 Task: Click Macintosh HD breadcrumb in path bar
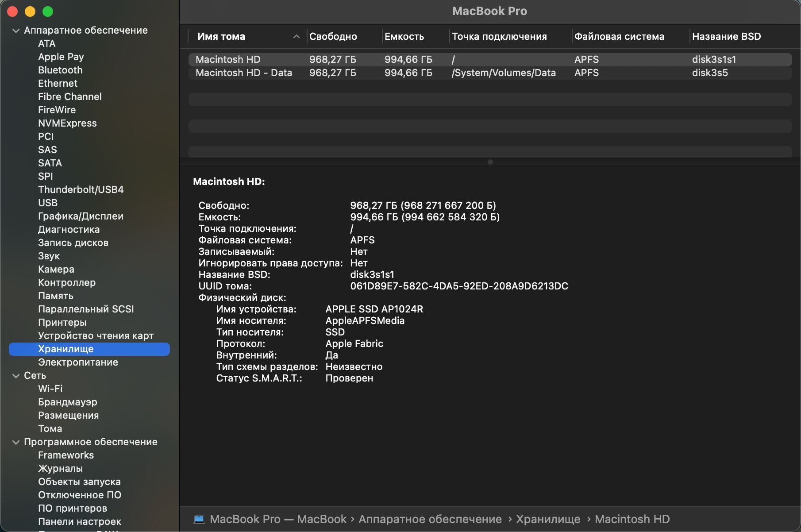632,519
